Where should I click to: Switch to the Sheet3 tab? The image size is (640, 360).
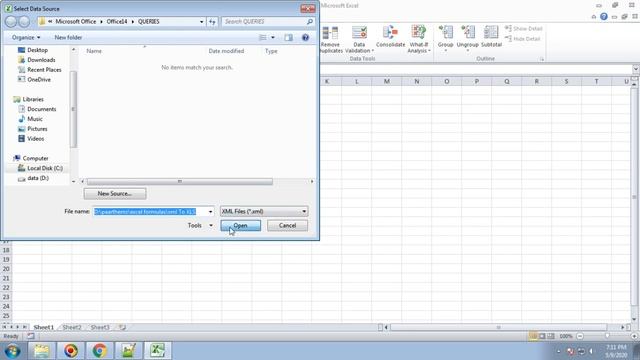tap(100, 327)
